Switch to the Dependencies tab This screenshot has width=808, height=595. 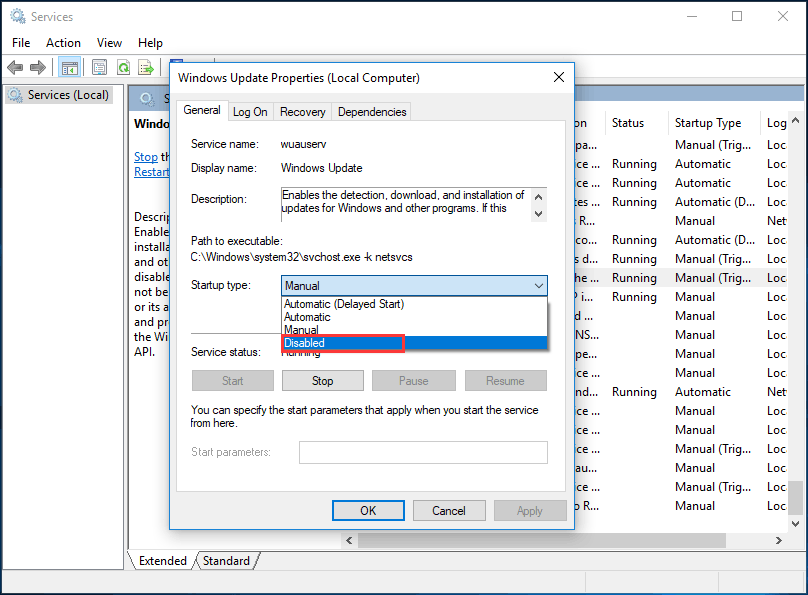tap(372, 112)
